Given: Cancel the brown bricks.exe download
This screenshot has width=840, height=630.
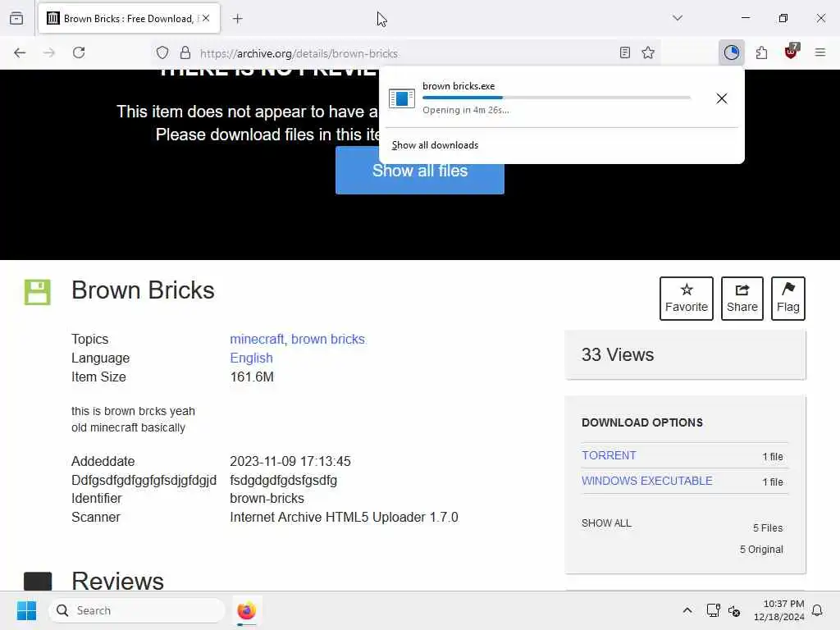Looking at the screenshot, I should (722, 98).
